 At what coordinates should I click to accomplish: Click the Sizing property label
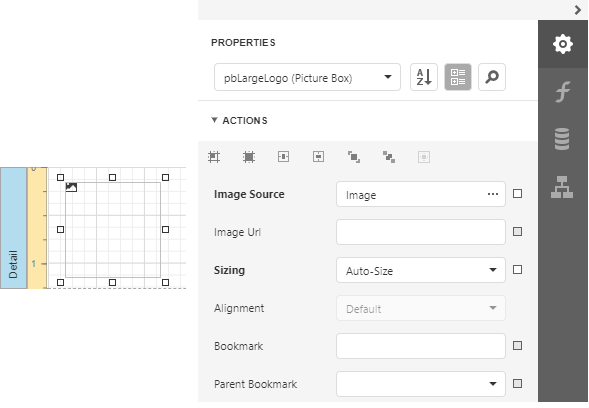pos(230,270)
